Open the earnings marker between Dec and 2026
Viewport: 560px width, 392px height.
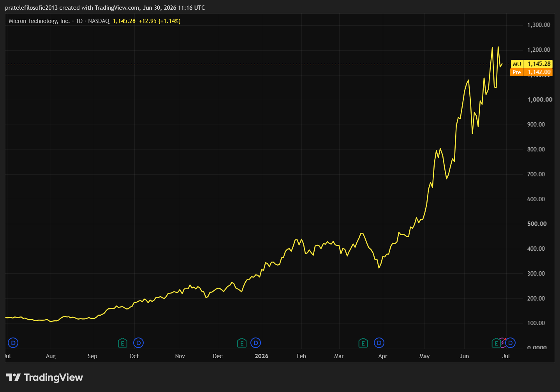point(242,343)
